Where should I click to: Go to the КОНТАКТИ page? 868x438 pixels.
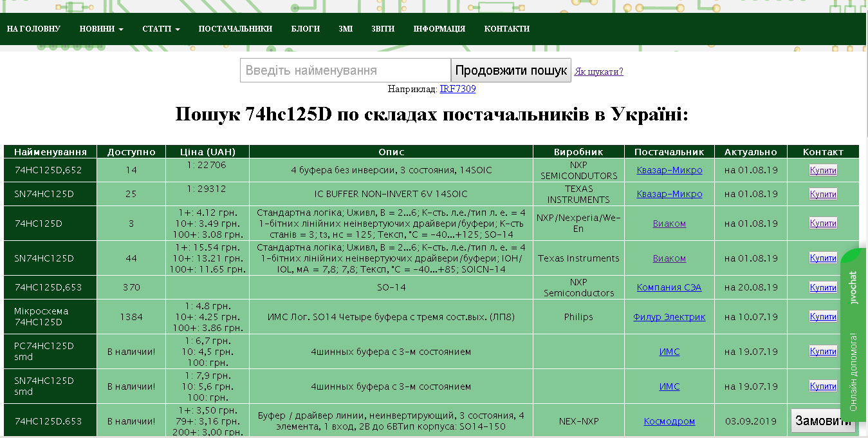point(506,28)
